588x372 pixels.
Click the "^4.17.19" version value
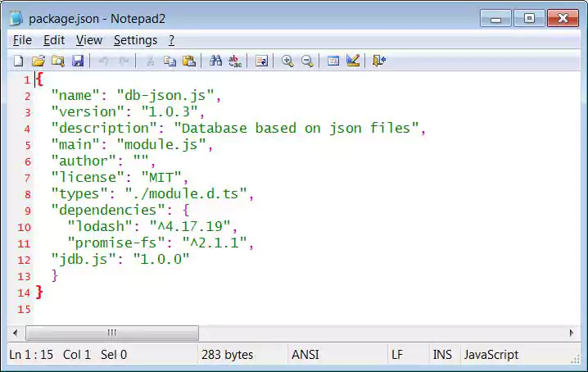tap(190, 226)
